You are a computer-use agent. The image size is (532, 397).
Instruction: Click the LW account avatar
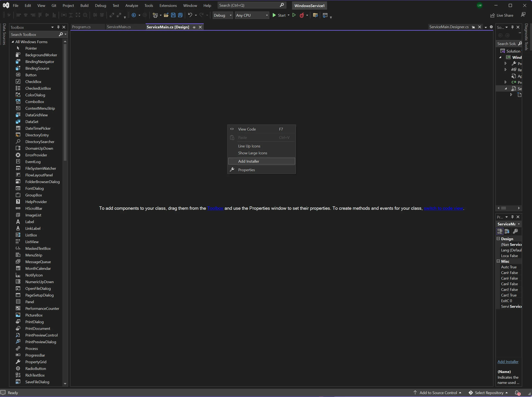pos(480,5)
